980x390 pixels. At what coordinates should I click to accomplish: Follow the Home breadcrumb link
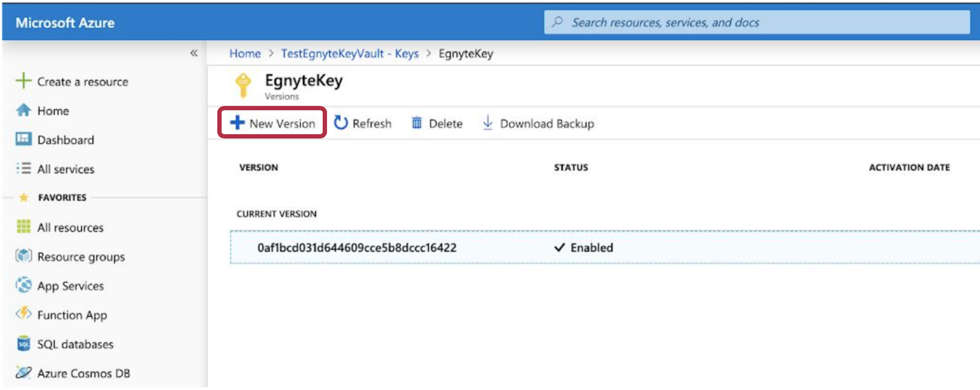tap(245, 54)
